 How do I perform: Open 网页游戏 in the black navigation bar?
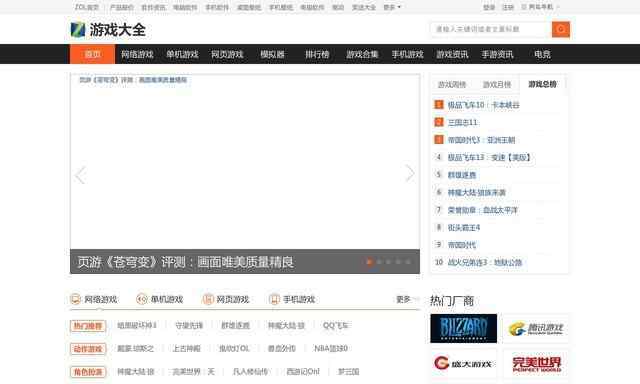click(227, 54)
